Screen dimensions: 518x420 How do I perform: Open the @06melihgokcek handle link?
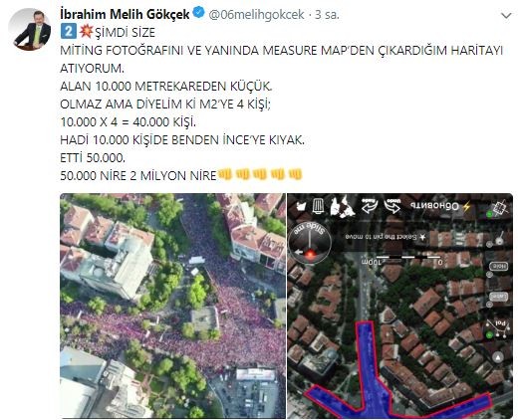256,14
